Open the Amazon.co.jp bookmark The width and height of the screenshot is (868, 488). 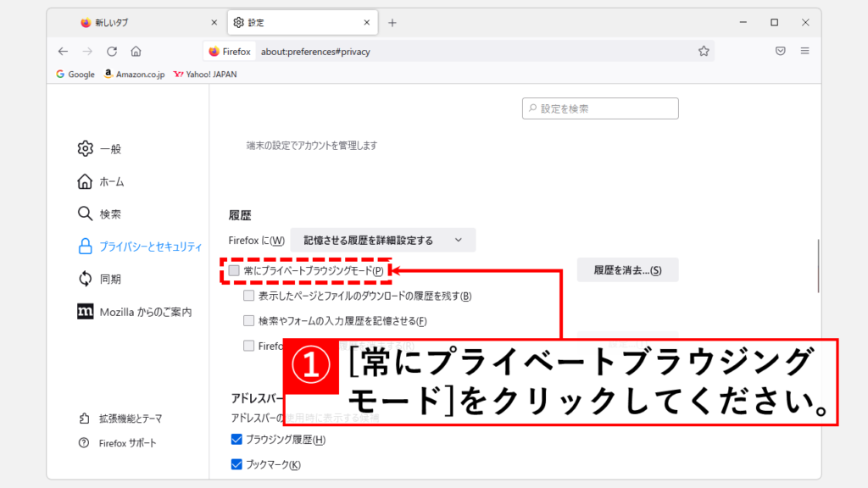(135, 75)
